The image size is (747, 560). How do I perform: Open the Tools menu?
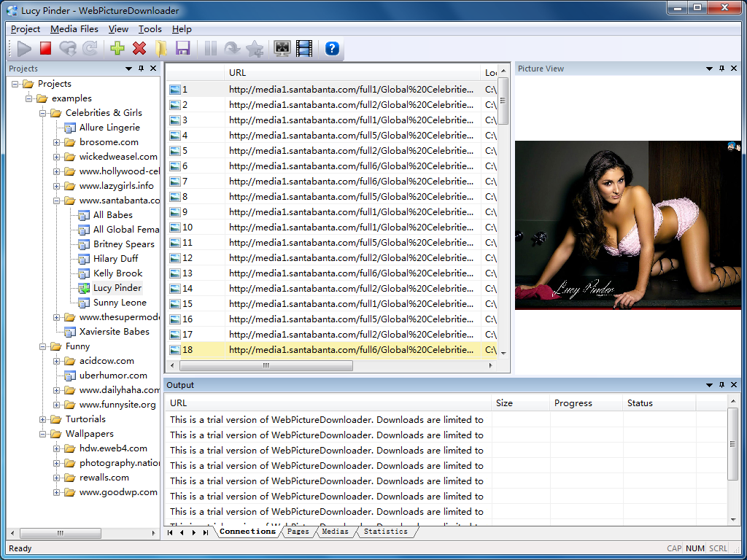coord(150,29)
